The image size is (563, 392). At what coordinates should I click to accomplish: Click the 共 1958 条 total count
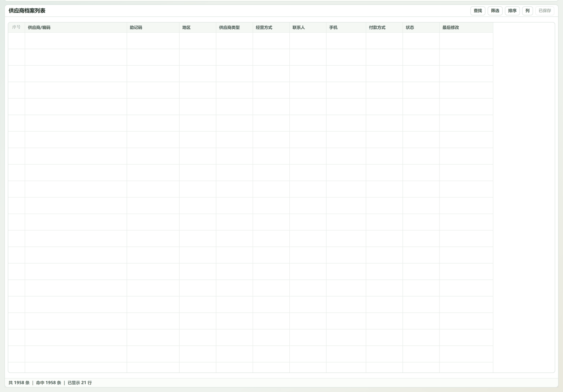click(19, 383)
